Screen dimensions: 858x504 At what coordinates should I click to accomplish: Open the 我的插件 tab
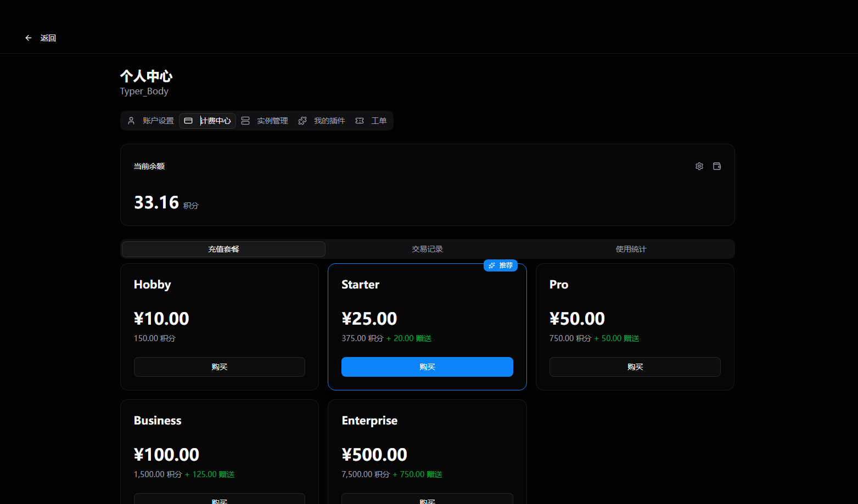click(x=322, y=121)
